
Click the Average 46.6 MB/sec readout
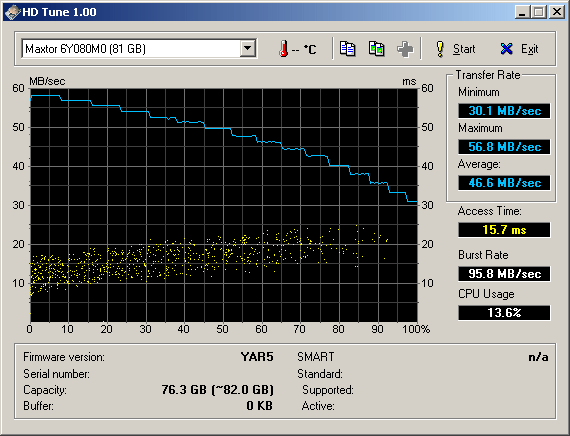click(504, 183)
